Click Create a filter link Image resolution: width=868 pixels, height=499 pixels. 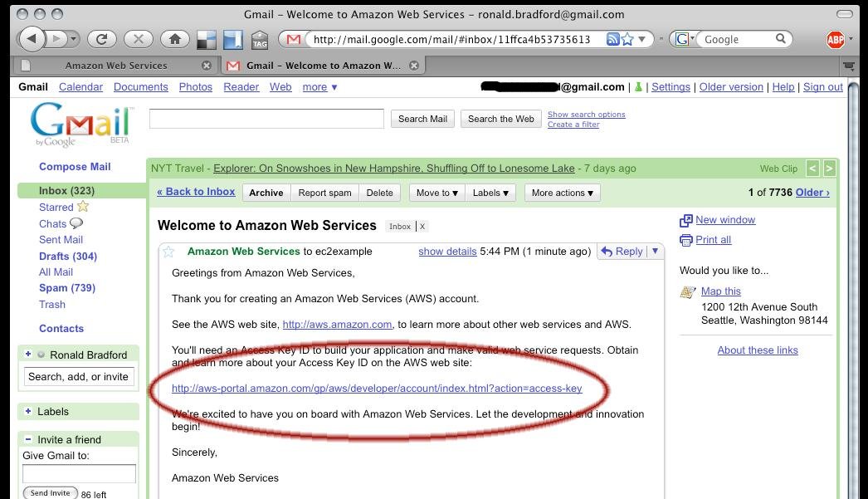point(573,124)
